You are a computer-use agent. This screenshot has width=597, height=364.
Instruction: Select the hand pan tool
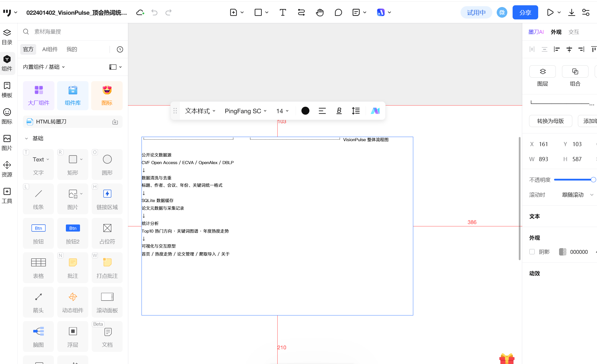pyautogui.click(x=320, y=12)
